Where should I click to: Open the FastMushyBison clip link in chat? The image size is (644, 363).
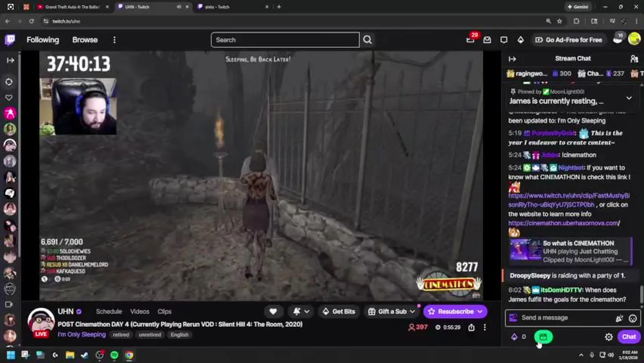pos(569,200)
